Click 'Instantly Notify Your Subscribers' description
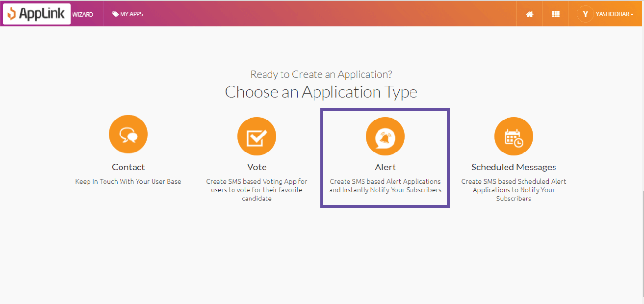This screenshot has width=644, height=304. click(x=385, y=186)
